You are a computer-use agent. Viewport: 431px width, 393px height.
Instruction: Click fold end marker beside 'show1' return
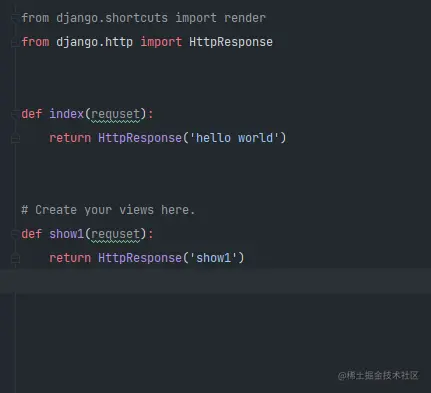[15, 258]
